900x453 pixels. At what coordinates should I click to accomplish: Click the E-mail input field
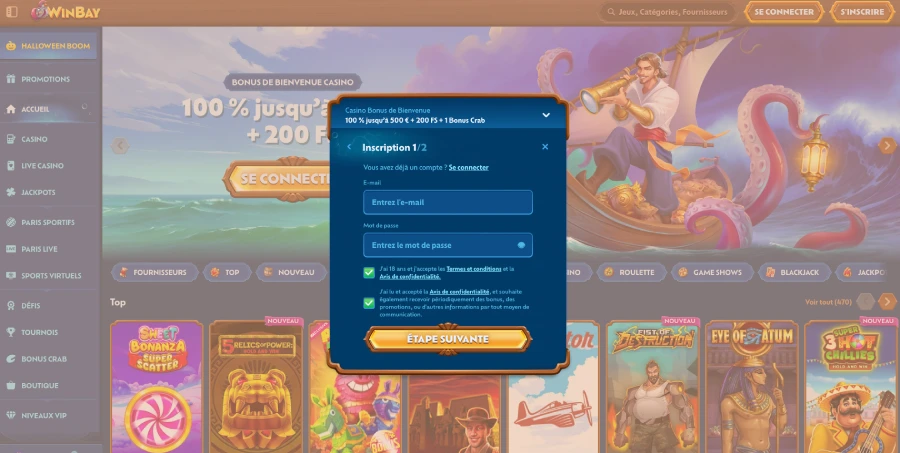[447, 202]
